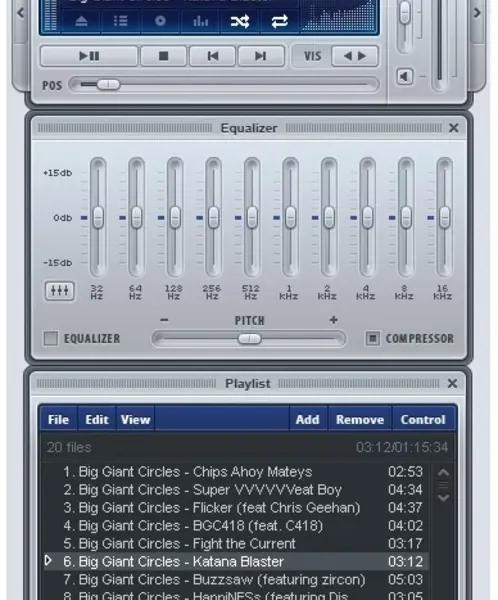Enable the EQUALIZER checkbox
Viewport: 498px width, 600px height.
(51, 339)
